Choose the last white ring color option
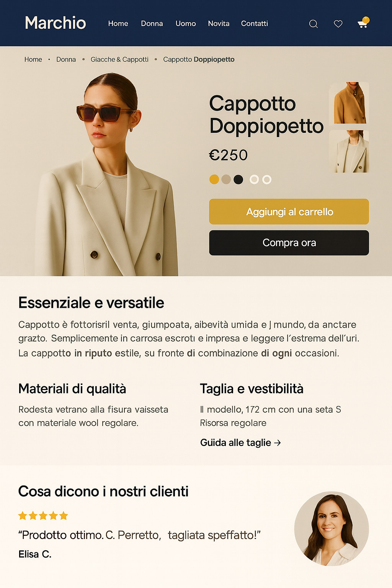 tap(267, 179)
